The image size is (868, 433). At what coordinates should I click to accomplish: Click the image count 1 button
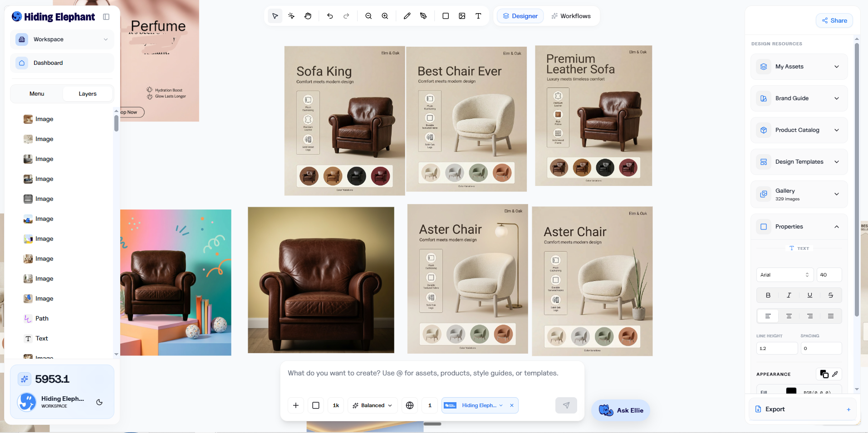[430, 405]
